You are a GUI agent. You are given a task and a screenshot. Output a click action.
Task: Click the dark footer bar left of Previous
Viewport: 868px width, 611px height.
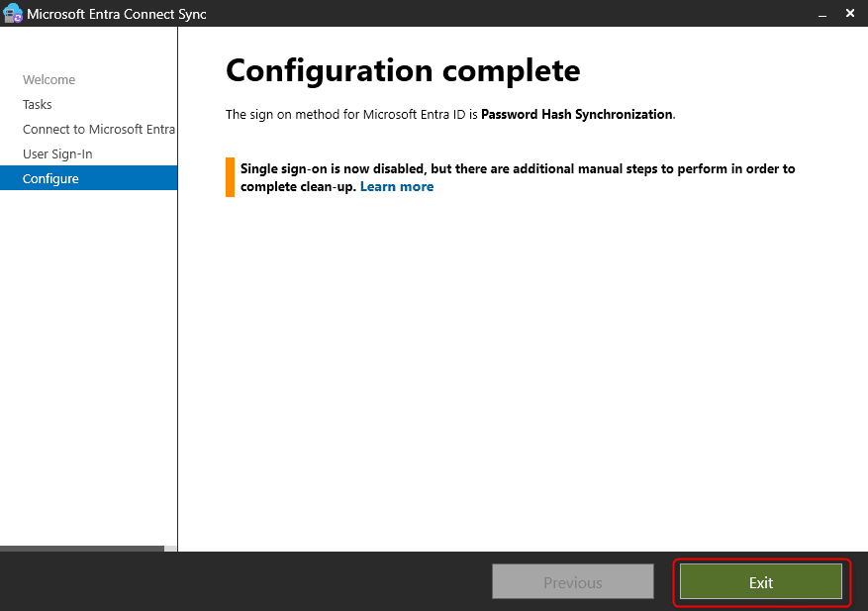click(247, 582)
